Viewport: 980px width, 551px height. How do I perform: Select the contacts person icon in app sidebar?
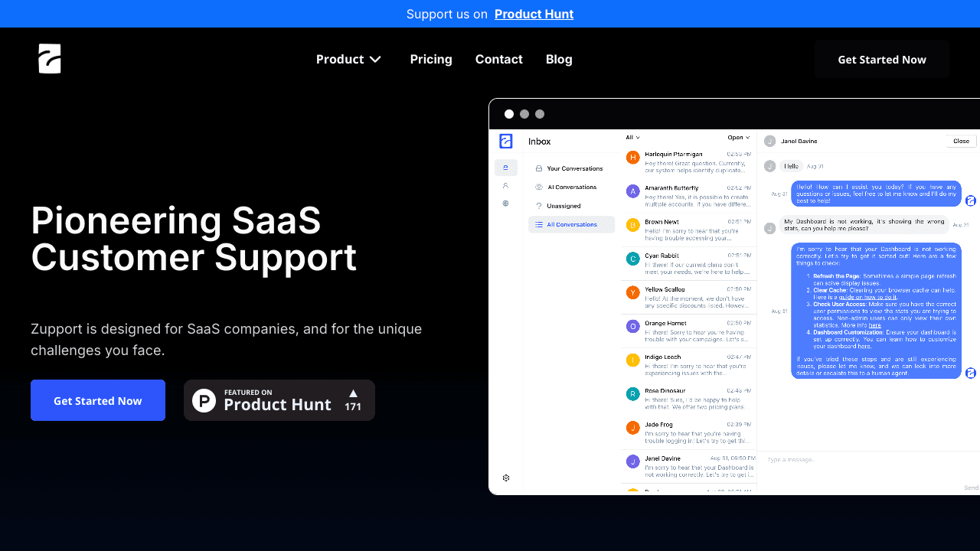(505, 185)
